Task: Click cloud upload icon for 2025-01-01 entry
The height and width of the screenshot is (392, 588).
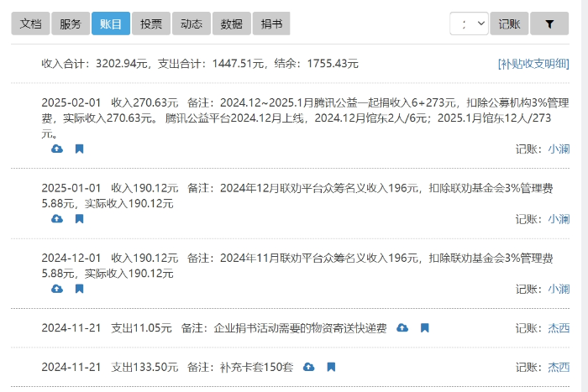Action: click(x=57, y=218)
